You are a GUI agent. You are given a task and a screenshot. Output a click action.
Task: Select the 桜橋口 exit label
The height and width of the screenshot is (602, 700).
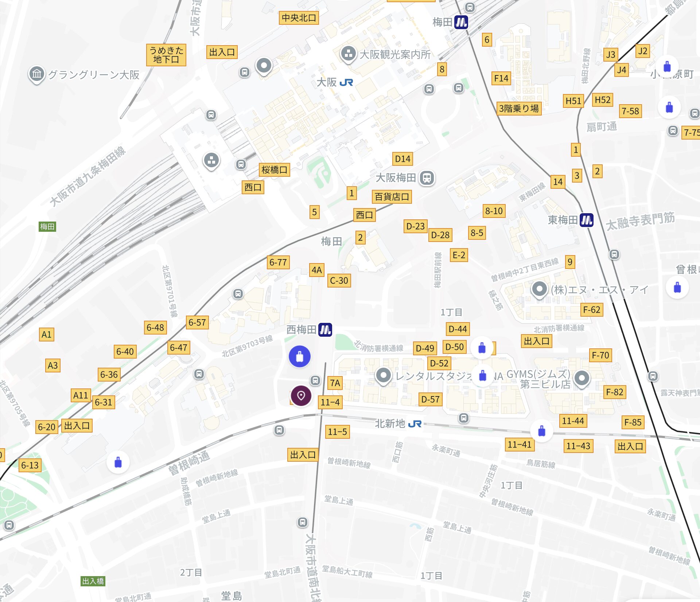pyautogui.click(x=275, y=170)
